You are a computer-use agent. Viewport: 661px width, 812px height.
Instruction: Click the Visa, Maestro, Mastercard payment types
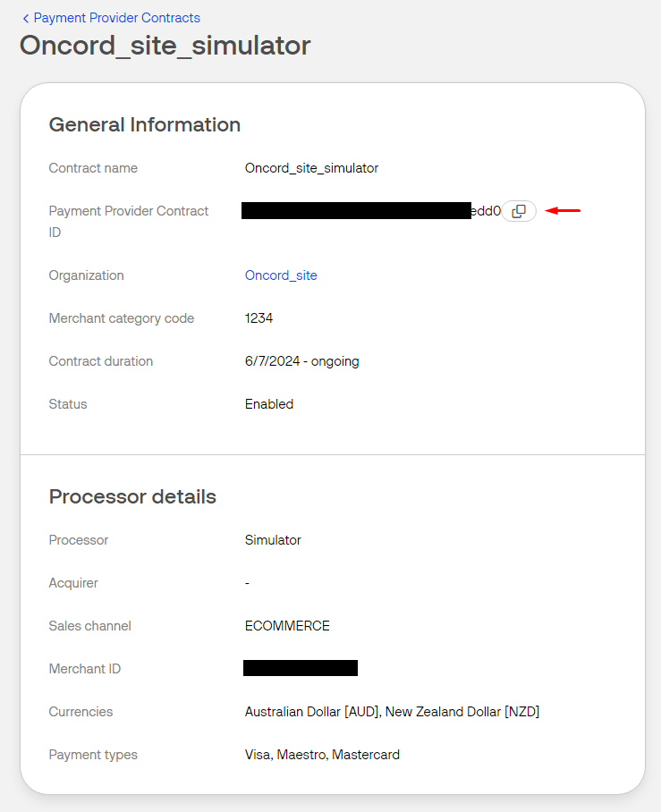(322, 755)
